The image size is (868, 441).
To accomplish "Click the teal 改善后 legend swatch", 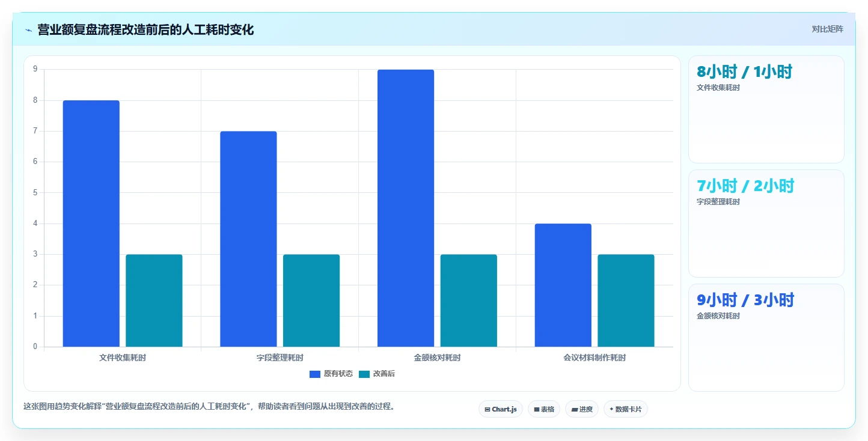I will 364,374.
